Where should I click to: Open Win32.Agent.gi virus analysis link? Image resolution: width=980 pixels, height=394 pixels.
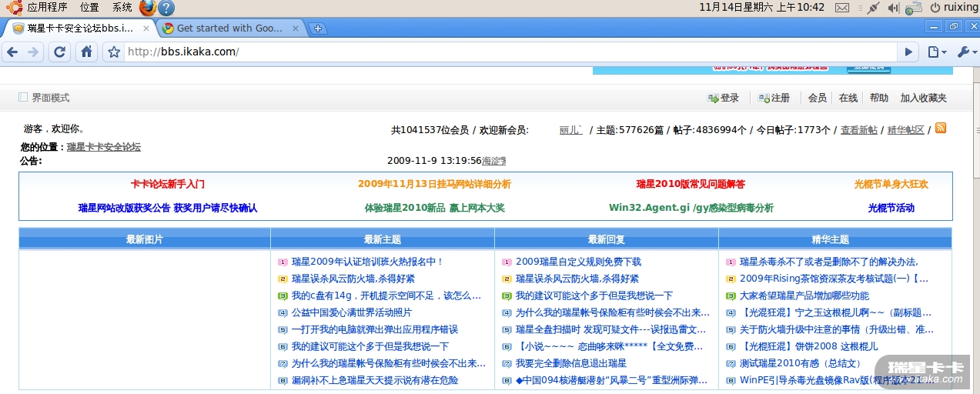tap(691, 208)
